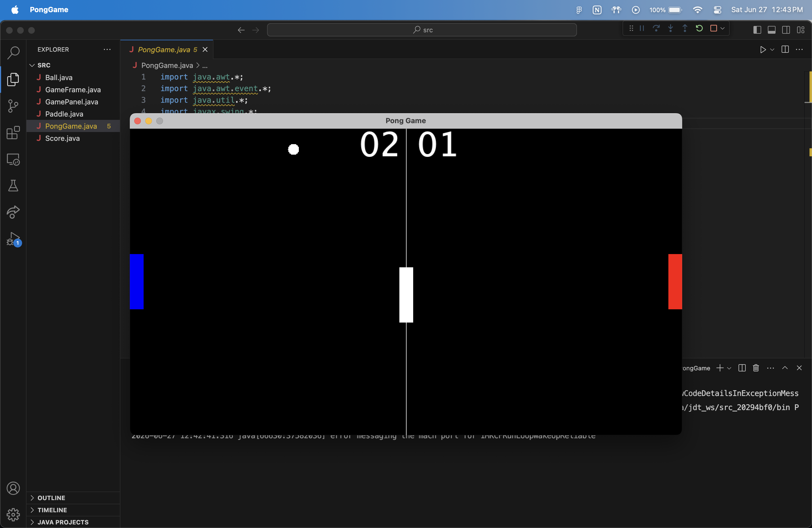
Task: Open Paddle.java from the explorer
Action: coord(73,114)
